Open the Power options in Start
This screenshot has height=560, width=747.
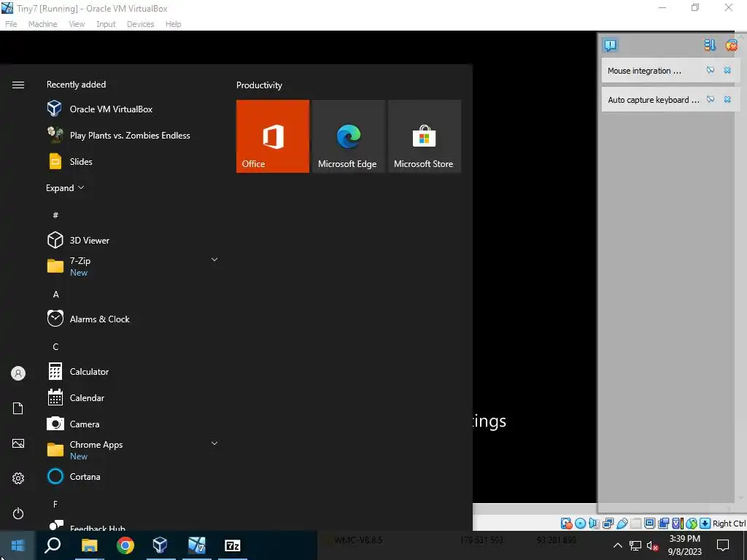click(18, 513)
